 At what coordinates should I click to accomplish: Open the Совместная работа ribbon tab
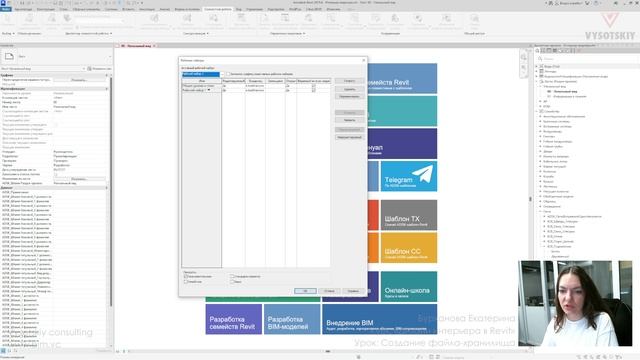click(218, 9)
